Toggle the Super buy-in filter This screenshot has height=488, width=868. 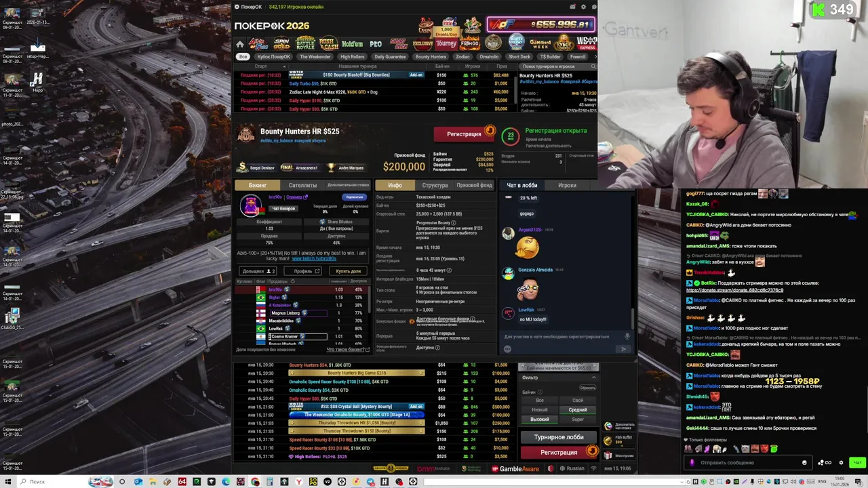click(x=578, y=419)
